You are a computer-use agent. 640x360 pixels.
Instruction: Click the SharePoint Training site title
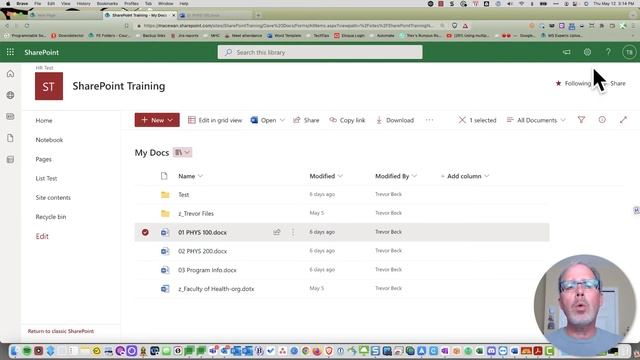(x=119, y=86)
